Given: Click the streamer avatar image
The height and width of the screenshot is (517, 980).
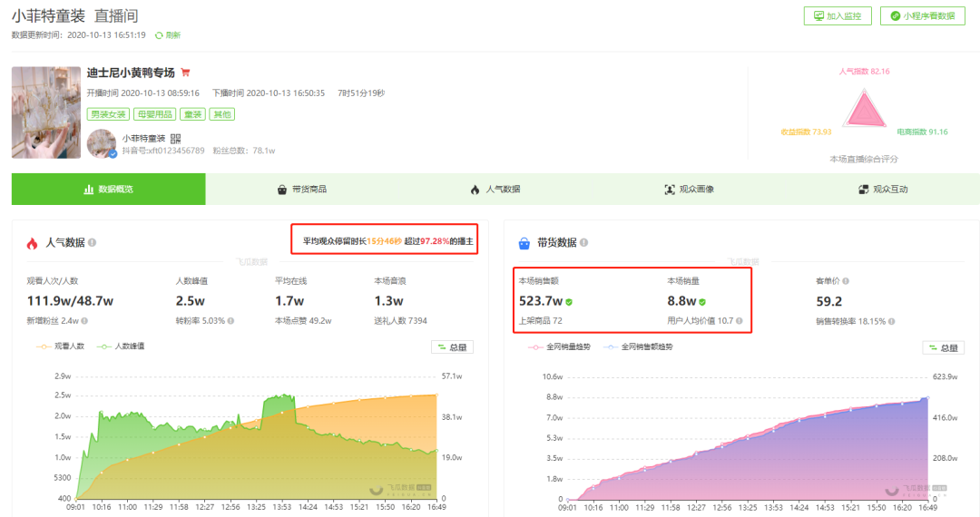Looking at the screenshot, I should click(102, 143).
